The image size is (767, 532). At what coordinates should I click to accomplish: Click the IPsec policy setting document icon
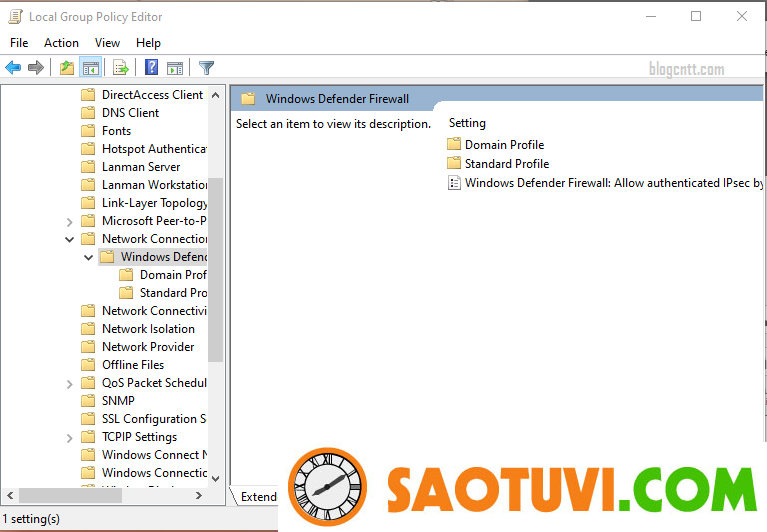(x=454, y=183)
